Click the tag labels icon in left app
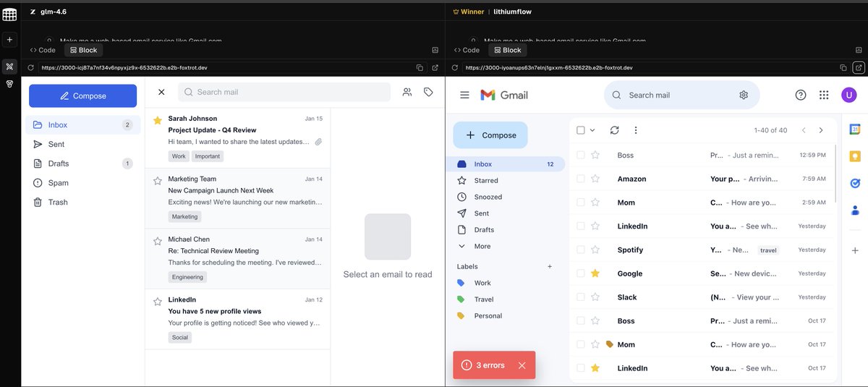The image size is (868, 387). [428, 92]
